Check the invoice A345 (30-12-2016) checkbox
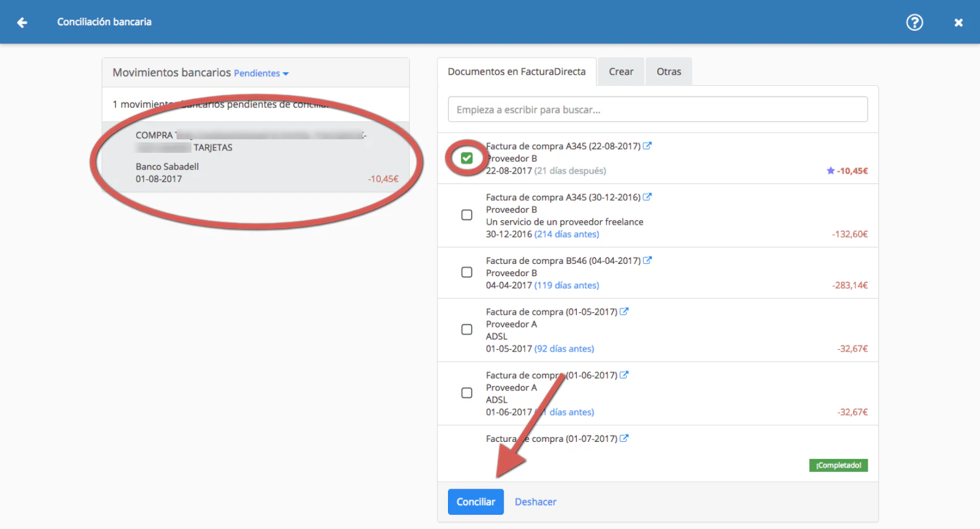This screenshot has height=529, width=980. 467,215
